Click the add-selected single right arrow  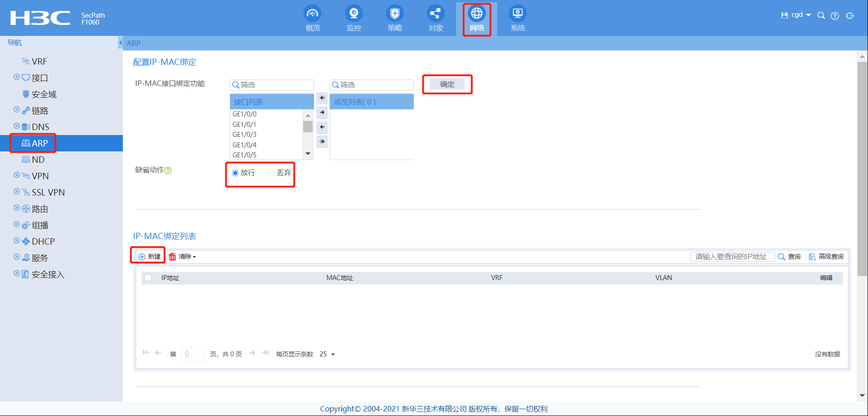tap(322, 112)
